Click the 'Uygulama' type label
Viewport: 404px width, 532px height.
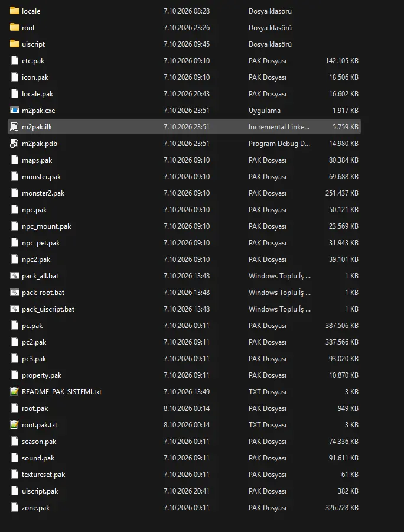point(265,111)
